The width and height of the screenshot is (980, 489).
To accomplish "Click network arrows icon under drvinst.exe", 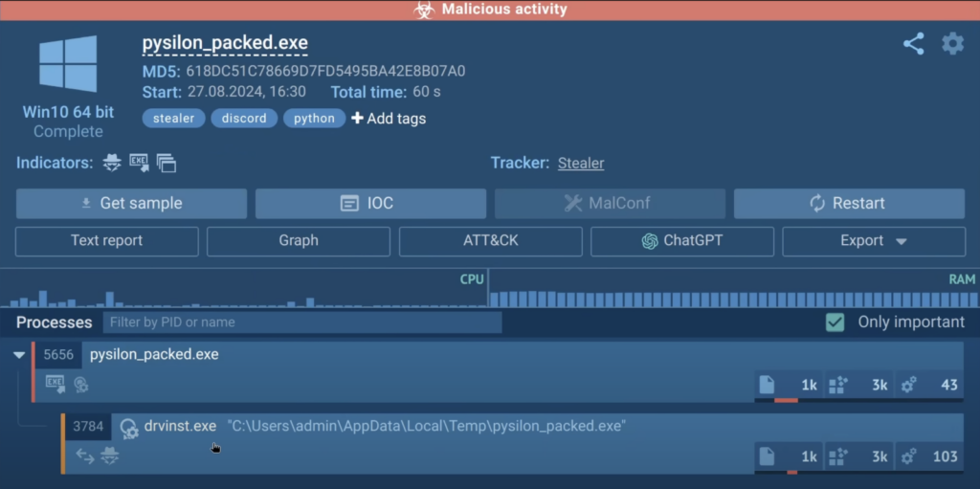I will 85,456.
